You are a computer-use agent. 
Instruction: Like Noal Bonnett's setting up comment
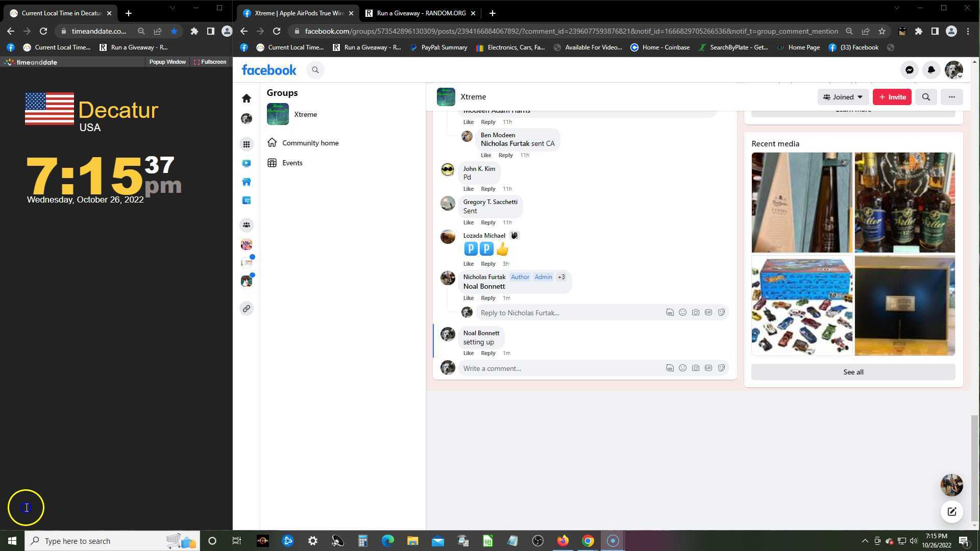pos(468,353)
